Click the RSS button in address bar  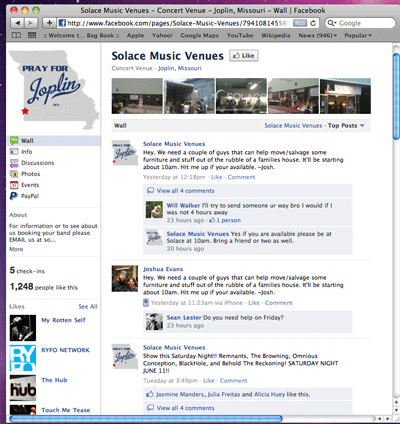(x=300, y=23)
